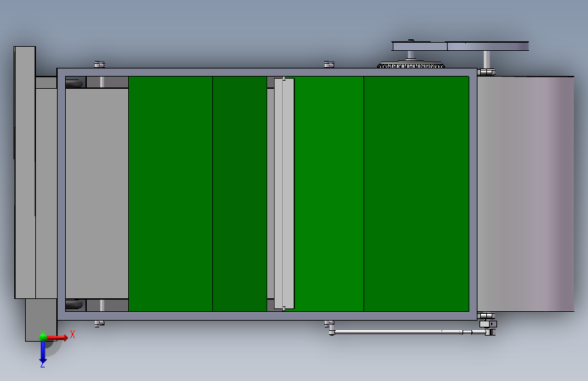This screenshot has width=588, height=381.
Task: Click the blue Z axis arrow of the triad
Action: (43, 352)
